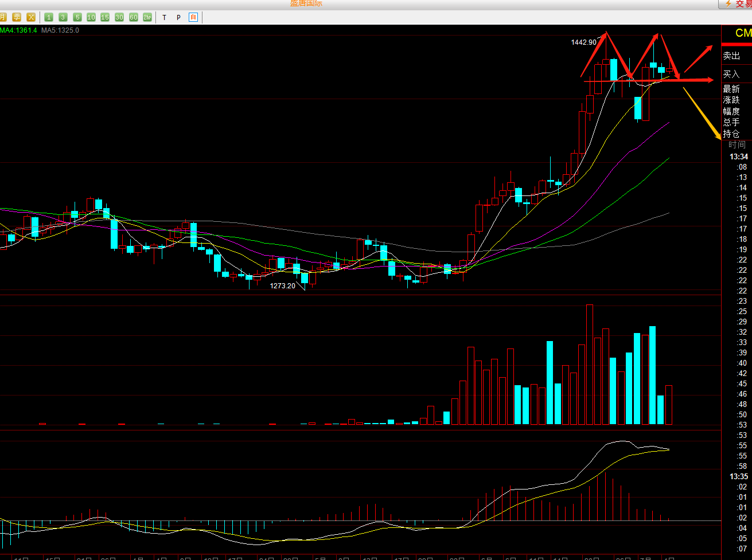The width and height of the screenshot is (752, 560).
Task: Select the 1-minute chart interval
Action: [49, 17]
